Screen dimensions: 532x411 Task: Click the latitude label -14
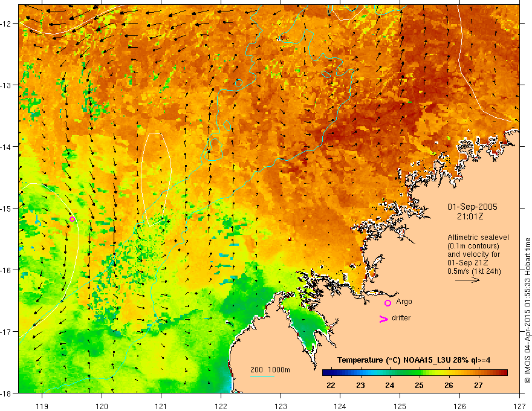pos(6,147)
